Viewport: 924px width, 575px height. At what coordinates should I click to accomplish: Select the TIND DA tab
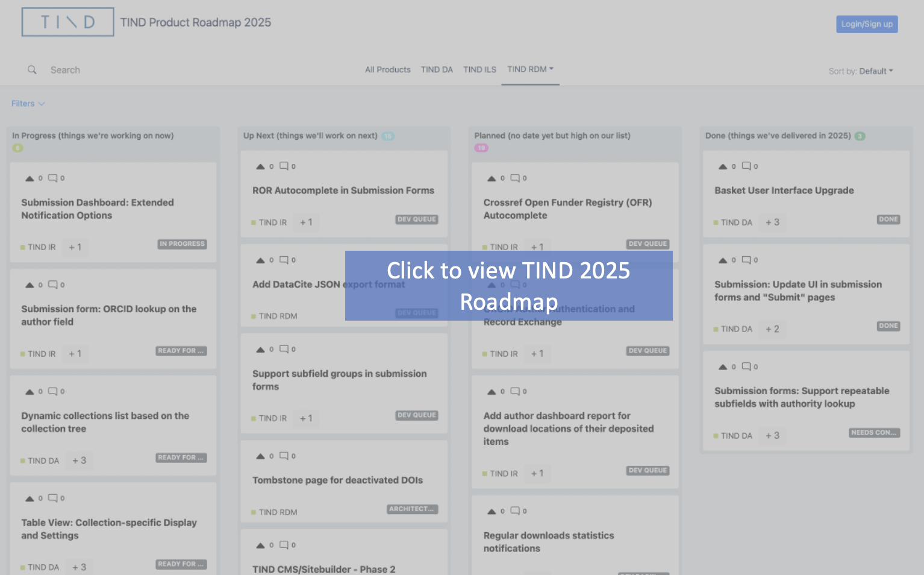(437, 70)
